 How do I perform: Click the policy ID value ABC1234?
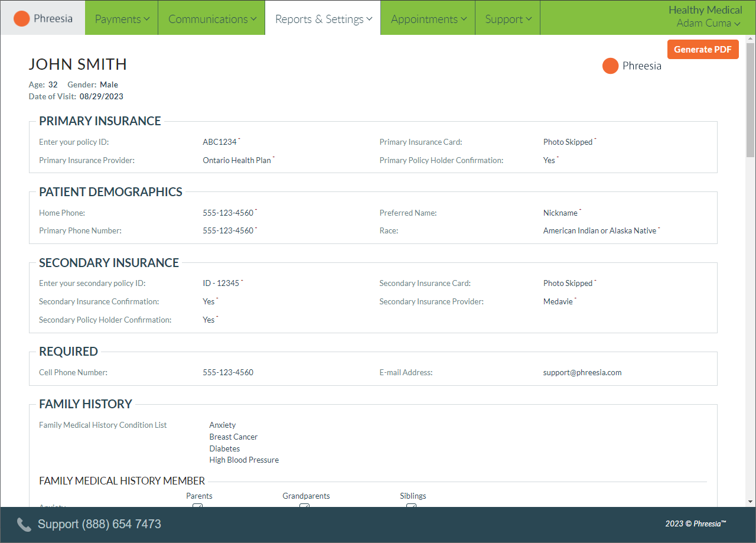click(220, 142)
